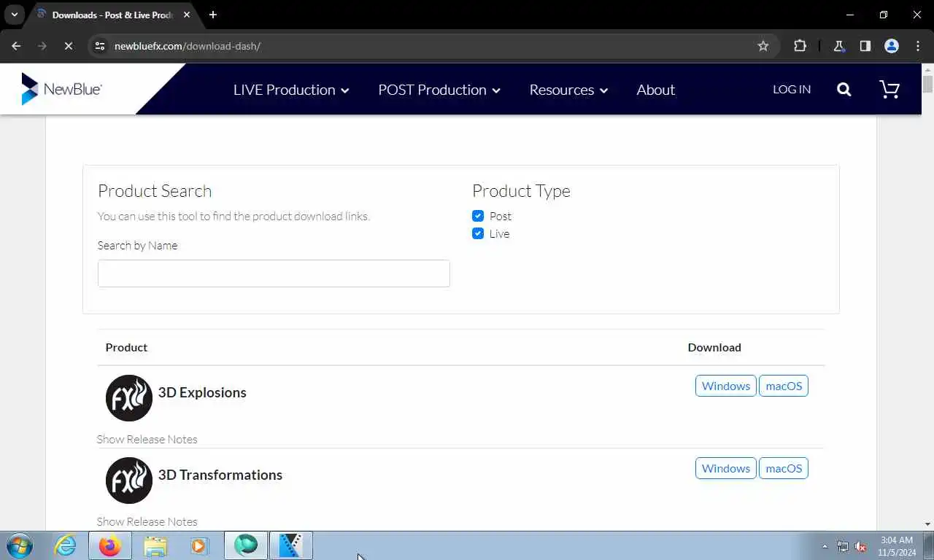Click the Search by Name input field
934x560 pixels.
274,273
